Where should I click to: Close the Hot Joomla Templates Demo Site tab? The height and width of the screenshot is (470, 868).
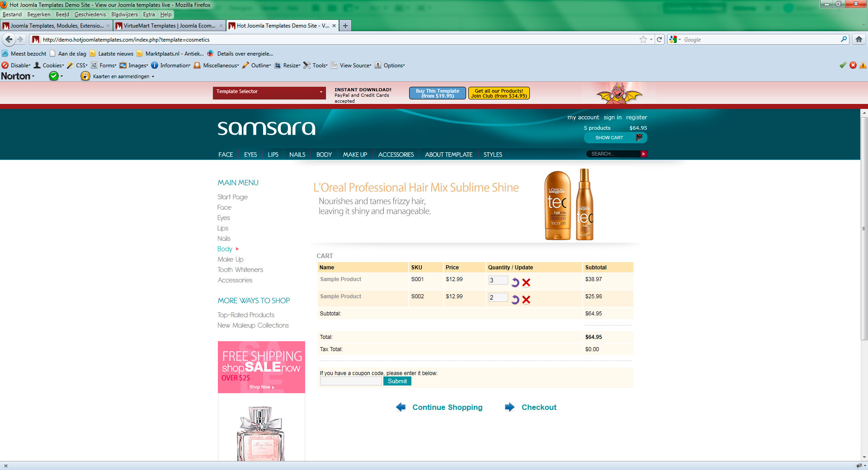tap(334, 26)
